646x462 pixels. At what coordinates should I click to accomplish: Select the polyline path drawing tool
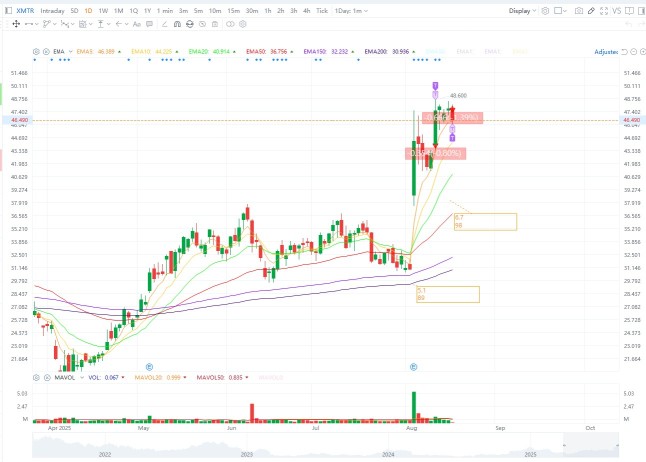click(47, 24)
